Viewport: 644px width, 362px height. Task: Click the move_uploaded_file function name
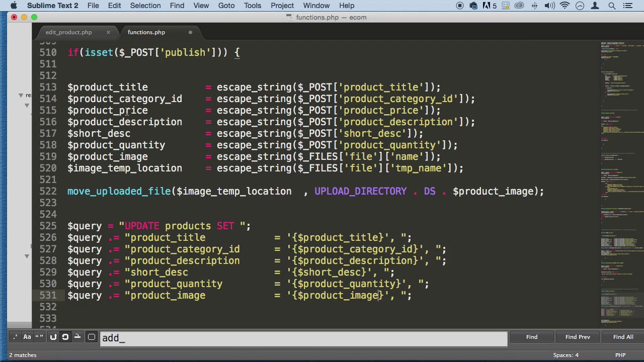tap(119, 191)
